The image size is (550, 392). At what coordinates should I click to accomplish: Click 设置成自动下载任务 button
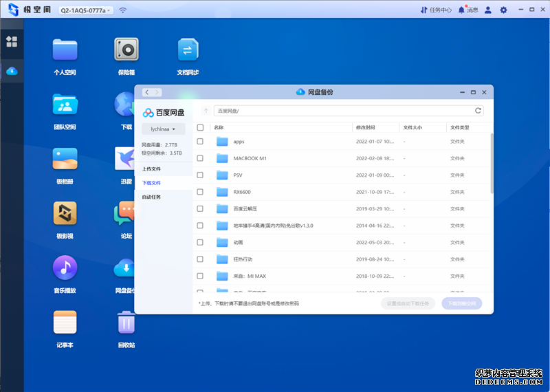click(x=408, y=303)
